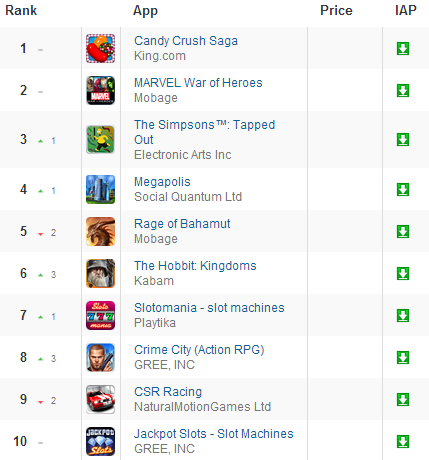Click the Candy Crush Saga app icon
The width and height of the screenshot is (429, 460).
point(100,48)
